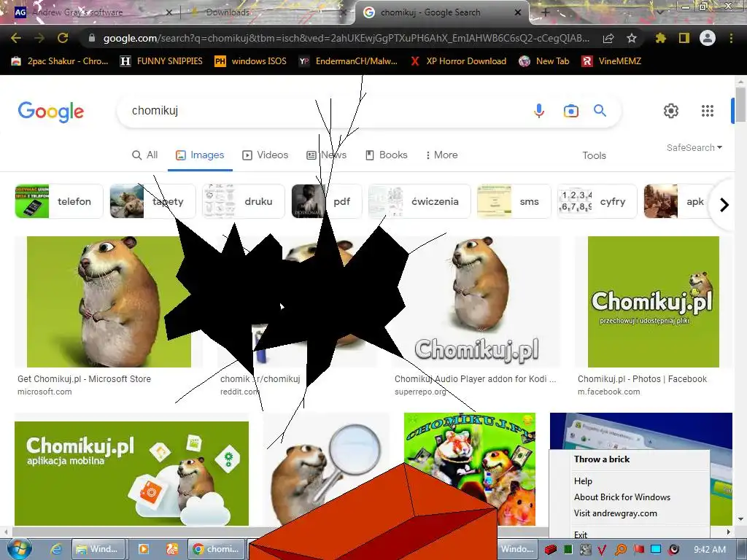Click the green square tray icon

568,550
